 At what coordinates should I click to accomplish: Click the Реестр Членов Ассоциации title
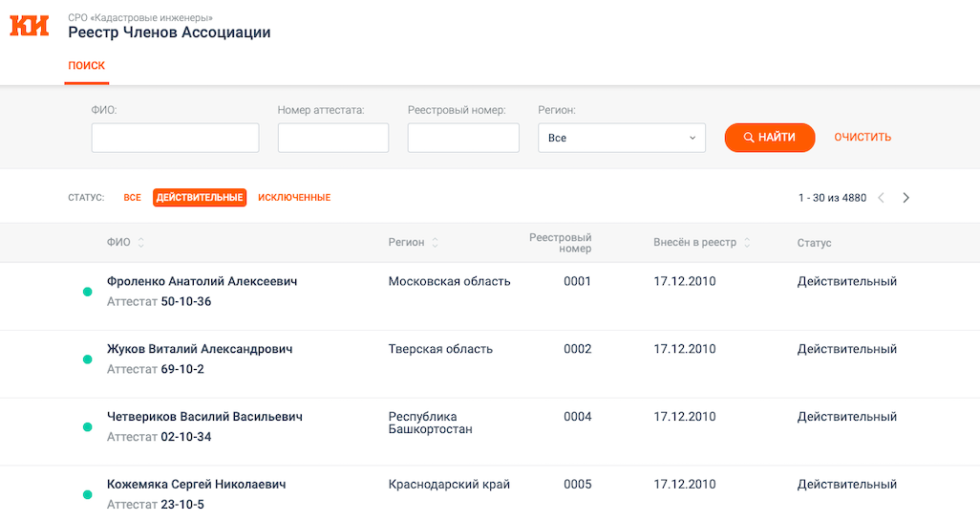pos(169,33)
